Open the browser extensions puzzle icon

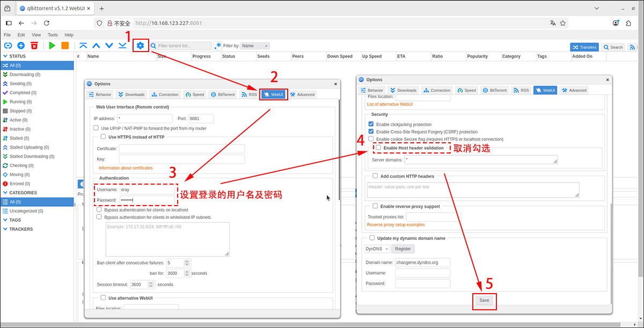628,23
